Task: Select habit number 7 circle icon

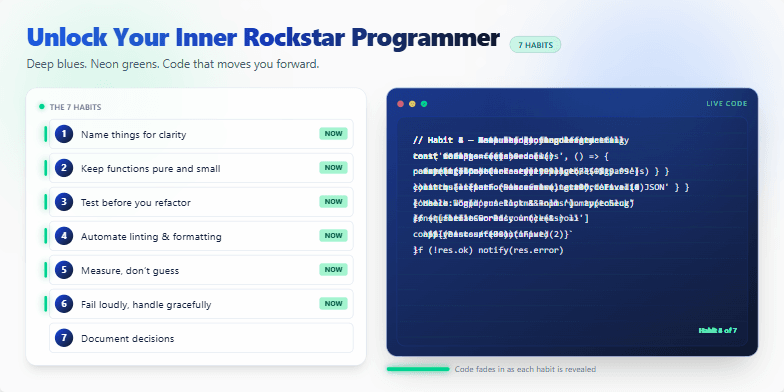Action: click(64, 338)
